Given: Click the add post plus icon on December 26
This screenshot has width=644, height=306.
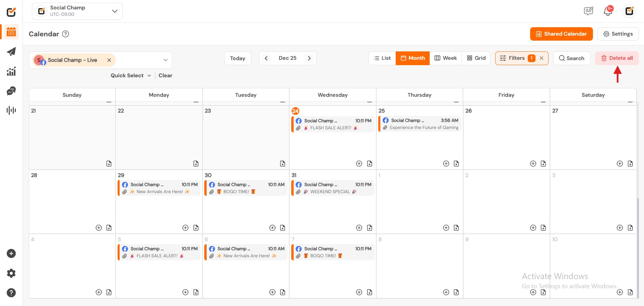Looking at the screenshot, I should point(533,164).
